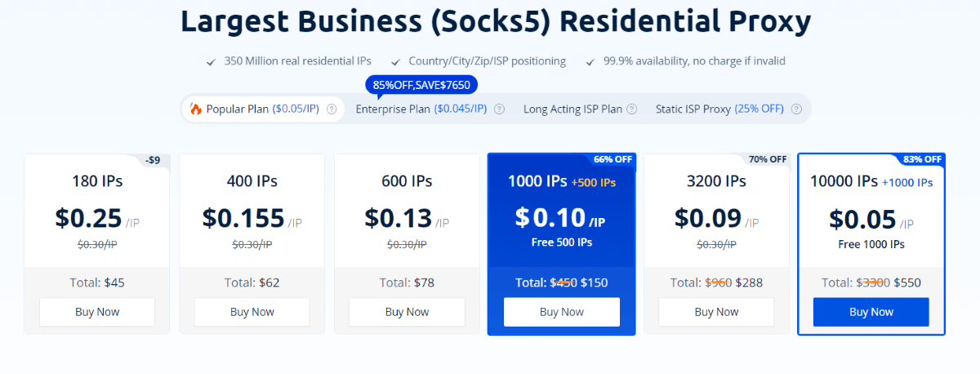Click the 70% OFF corner tag
Image resolution: width=980 pixels, height=374 pixels.
pyautogui.click(x=767, y=160)
